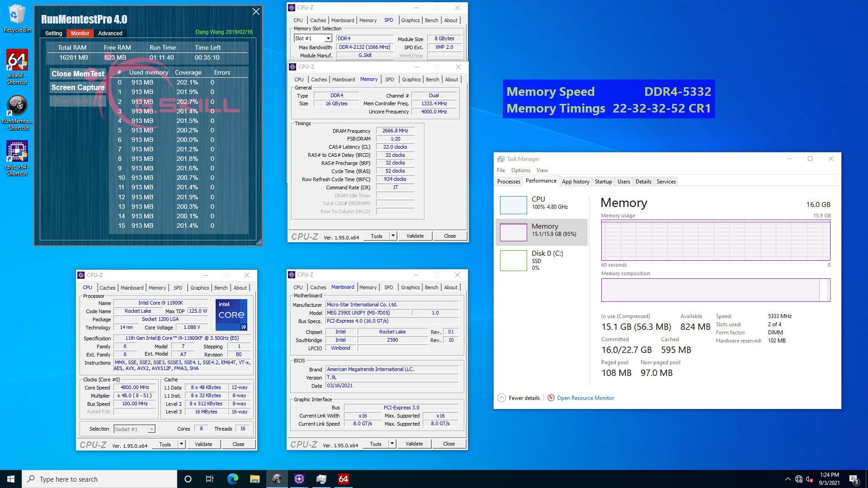
Task: Expand the Socket #1 selection dropdown
Action: pyautogui.click(x=151, y=429)
